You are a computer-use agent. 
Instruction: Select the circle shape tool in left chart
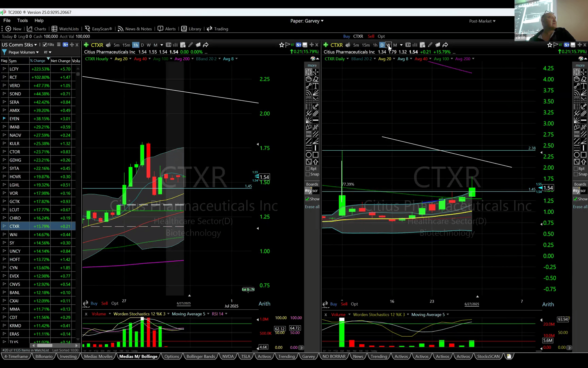pyautogui.click(x=309, y=155)
